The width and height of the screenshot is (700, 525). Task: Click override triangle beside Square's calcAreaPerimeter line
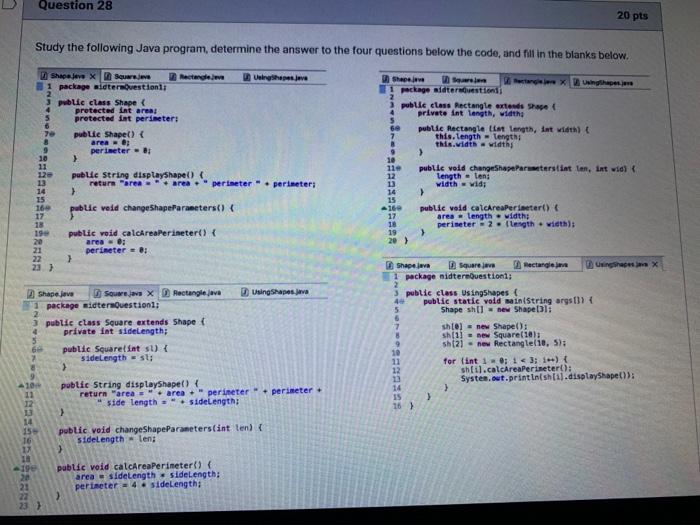click(x=16, y=468)
